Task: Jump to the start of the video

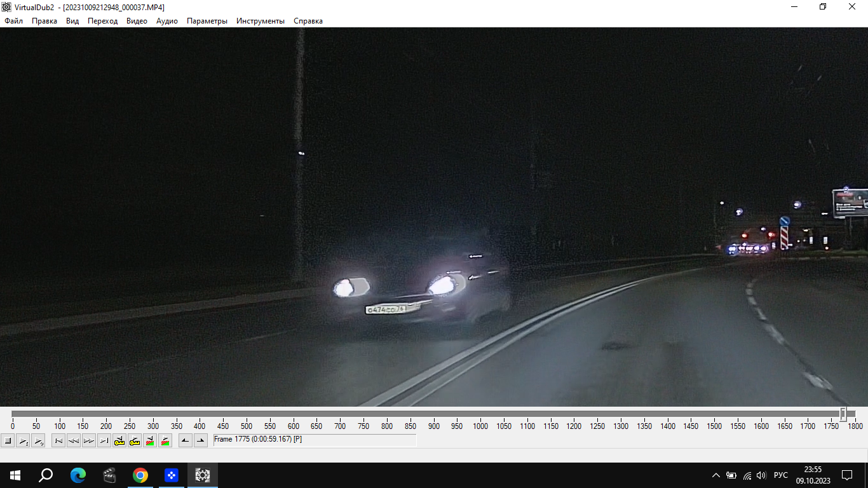Action: click(58, 440)
